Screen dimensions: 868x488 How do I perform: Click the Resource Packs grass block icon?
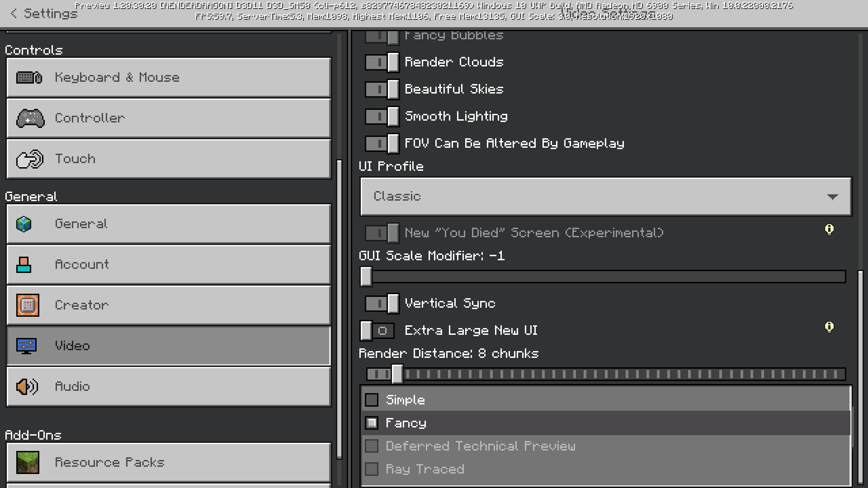coord(28,463)
